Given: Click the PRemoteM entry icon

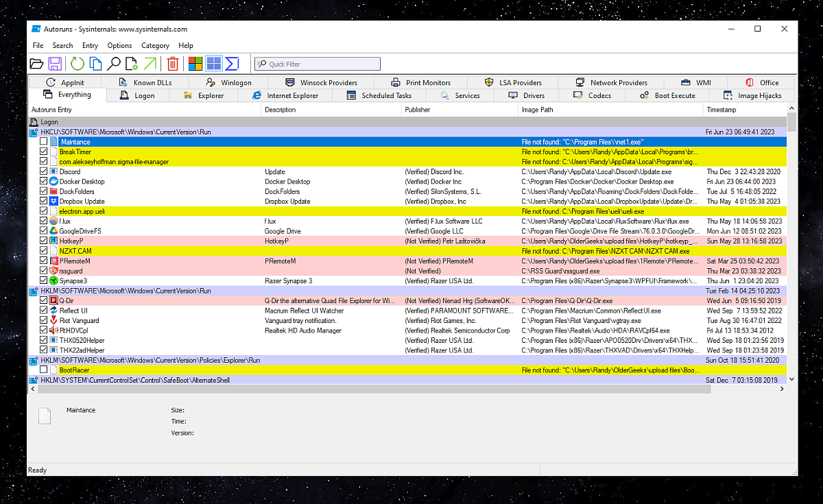Looking at the screenshot, I should click(x=53, y=261).
